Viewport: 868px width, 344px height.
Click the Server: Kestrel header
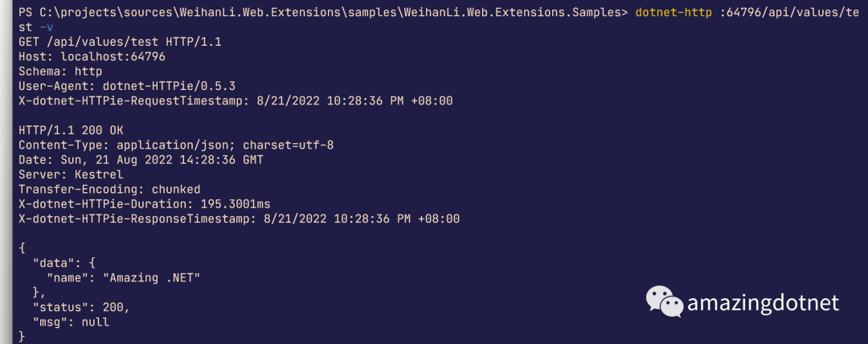[71, 174]
